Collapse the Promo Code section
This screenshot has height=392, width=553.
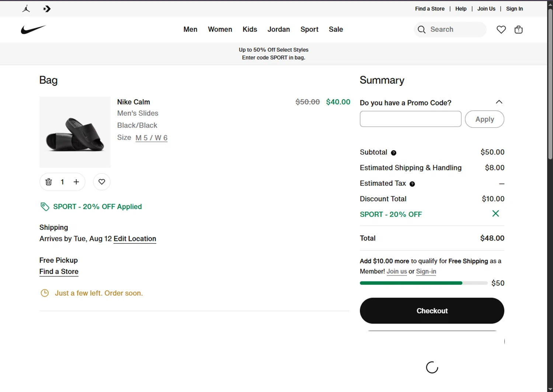point(499,102)
